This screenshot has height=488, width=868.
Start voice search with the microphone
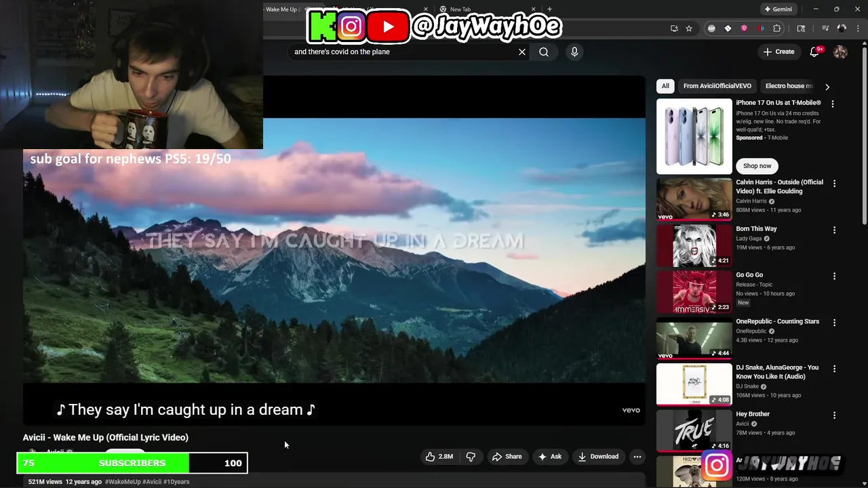pos(574,52)
